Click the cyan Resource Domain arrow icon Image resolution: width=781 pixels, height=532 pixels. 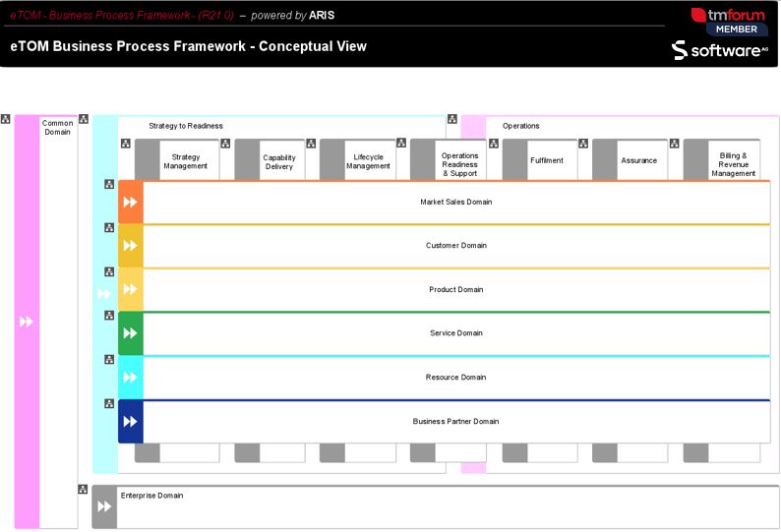(130, 378)
